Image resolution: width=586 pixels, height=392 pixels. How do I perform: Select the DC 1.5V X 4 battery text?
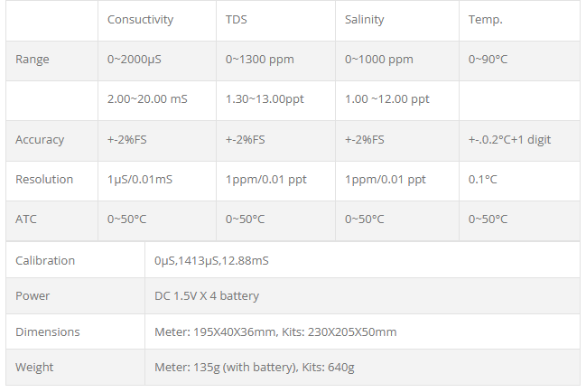tap(207, 296)
